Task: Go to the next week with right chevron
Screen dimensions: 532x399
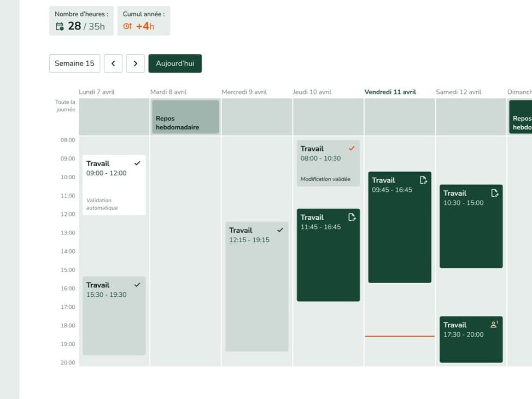Action: 136,63
